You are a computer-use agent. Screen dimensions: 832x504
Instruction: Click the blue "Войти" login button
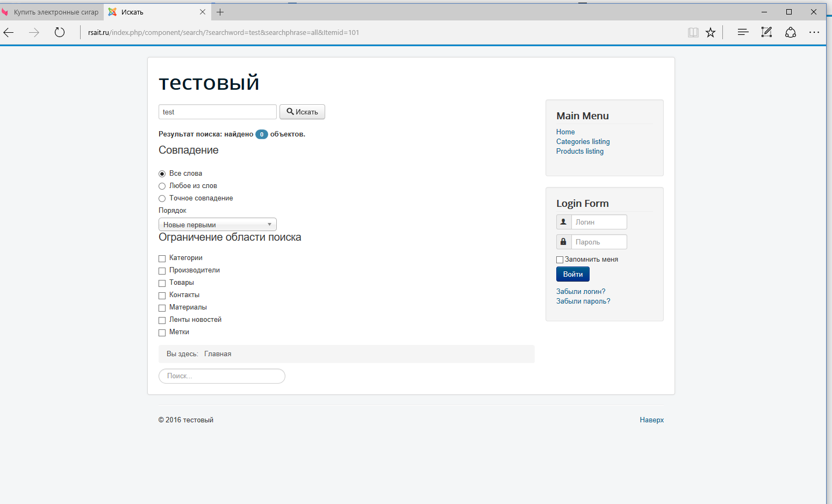coord(572,274)
